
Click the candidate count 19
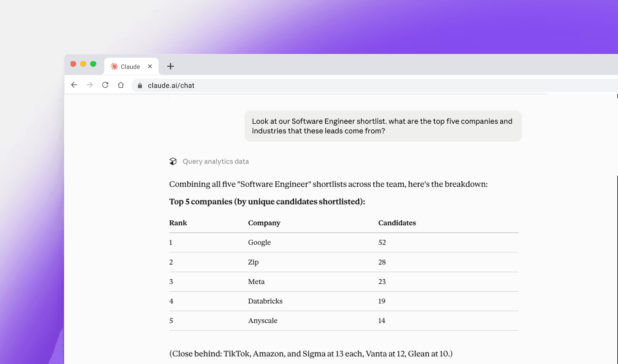(382, 301)
